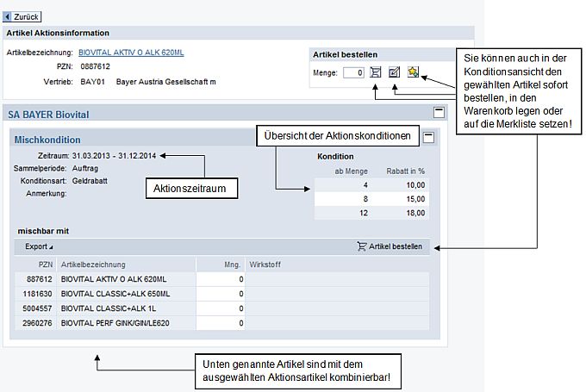The width and height of the screenshot is (586, 392).
Task: Go back with the Zurück button
Action: click(x=22, y=17)
